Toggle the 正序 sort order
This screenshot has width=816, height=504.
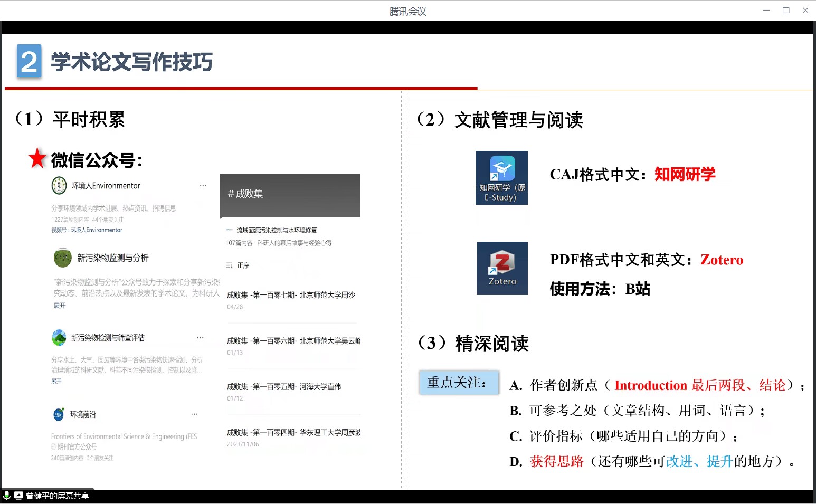(x=238, y=265)
